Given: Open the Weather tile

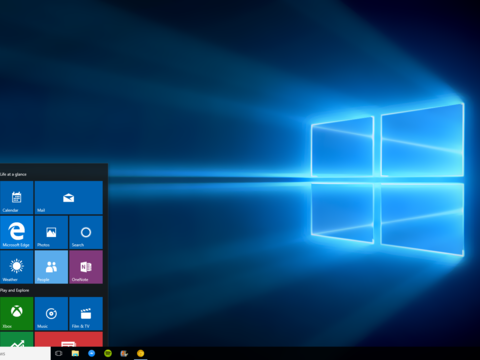Looking at the screenshot, I should point(16,267).
